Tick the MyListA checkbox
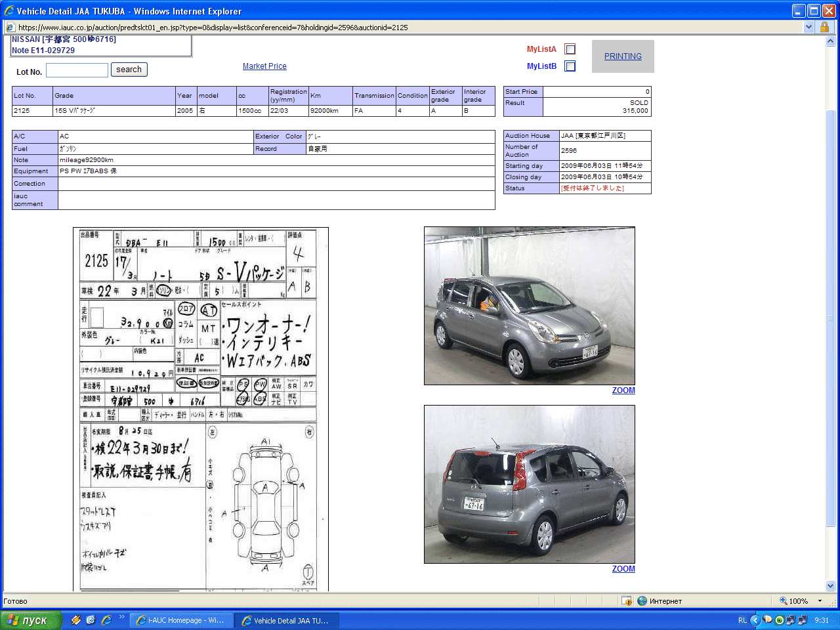This screenshot has width=840, height=630. click(x=570, y=49)
